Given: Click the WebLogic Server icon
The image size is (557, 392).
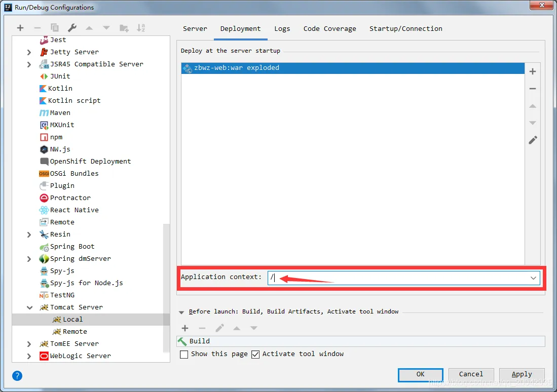Looking at the screenshot, I should 44,356.
